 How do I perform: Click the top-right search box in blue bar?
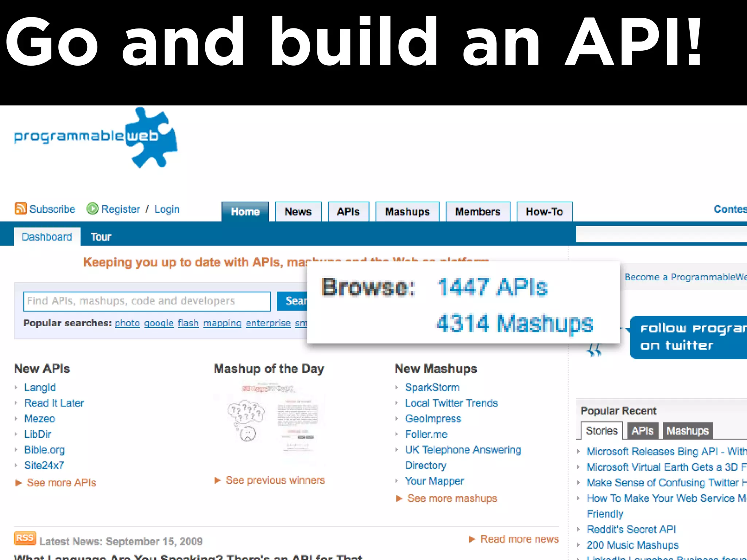point(662,234)
